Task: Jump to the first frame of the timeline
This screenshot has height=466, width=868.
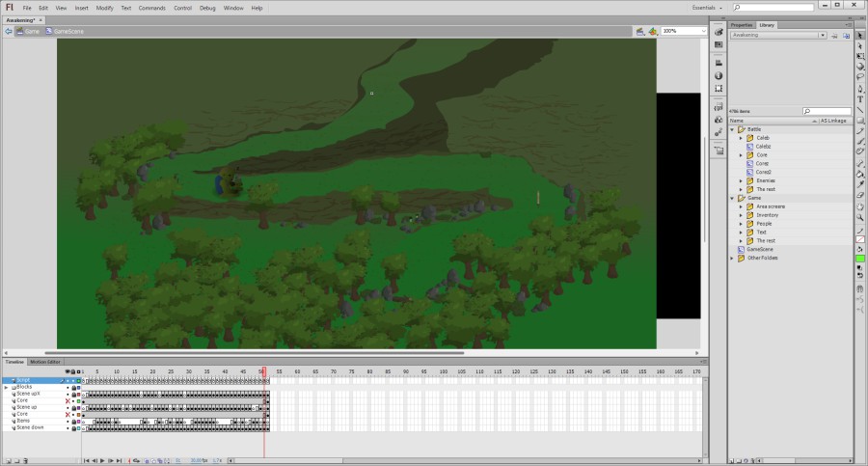Action: [87, 461]
